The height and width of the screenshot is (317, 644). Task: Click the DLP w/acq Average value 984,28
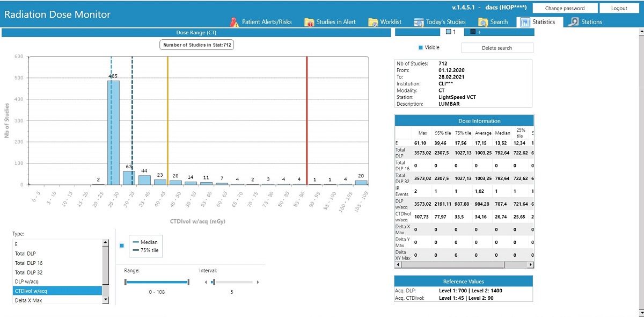[484, 203]
